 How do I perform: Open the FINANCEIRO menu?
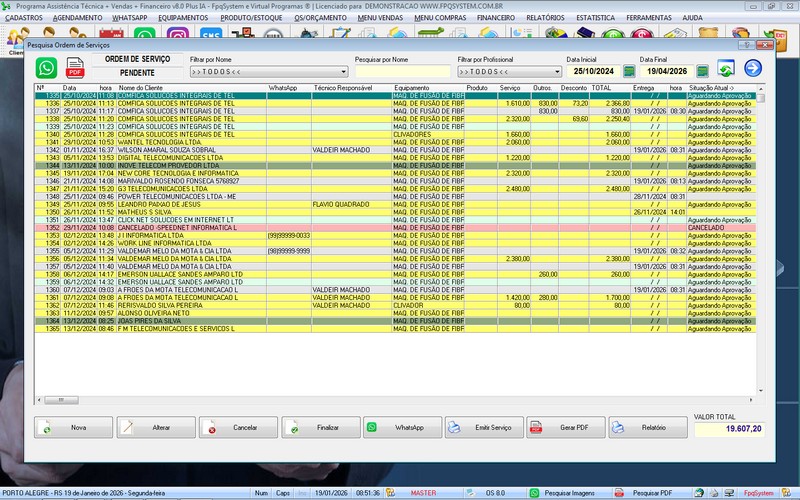coord(495,18)
